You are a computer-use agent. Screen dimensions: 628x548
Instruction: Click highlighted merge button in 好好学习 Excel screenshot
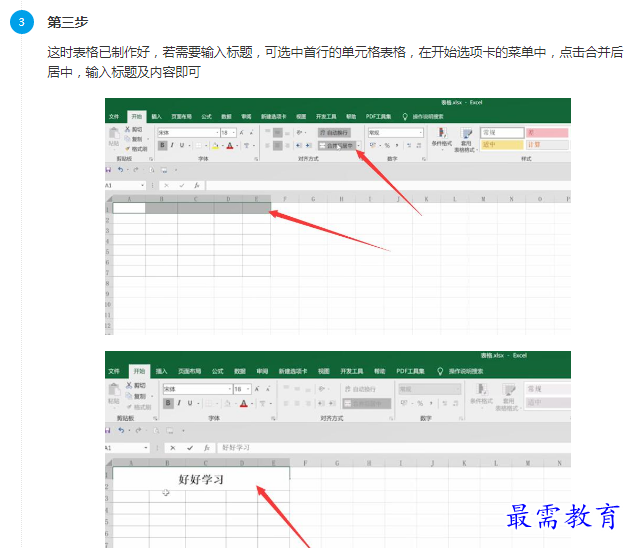tap(367, 403)
